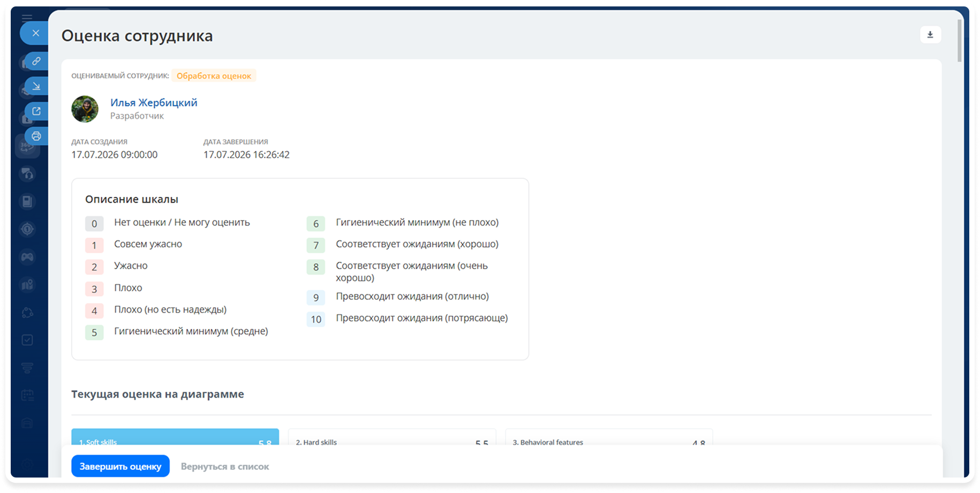Click the copy link icon in side panel
980x493 pixels.
click(36, 61)
